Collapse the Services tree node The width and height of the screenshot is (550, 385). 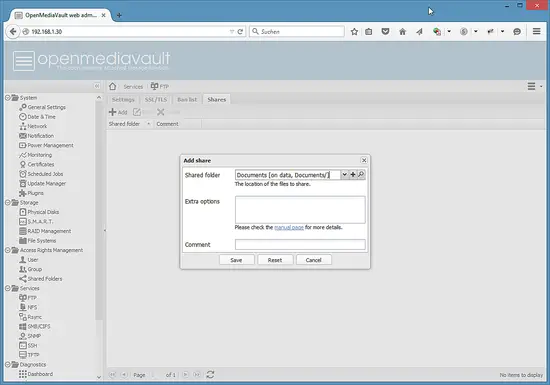[8, 288]
